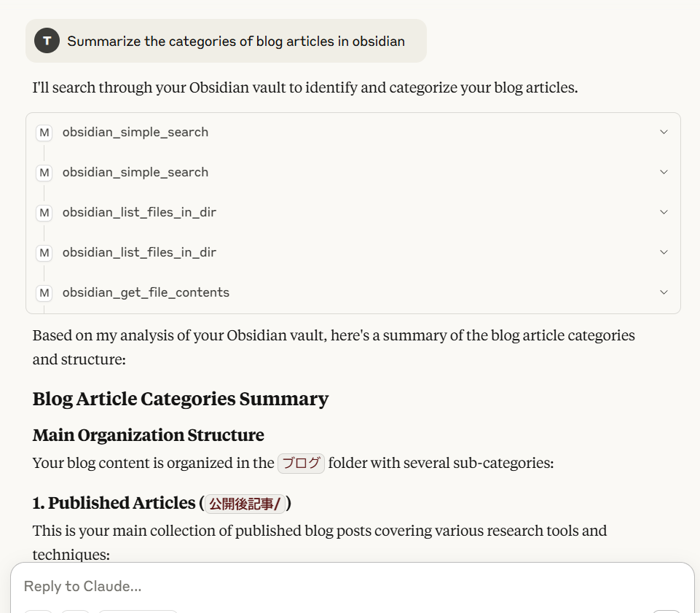The height and width of the screenshot is (613, 700).
Task: Focus the Reply to Claude input field
Action: coord(353,586)
